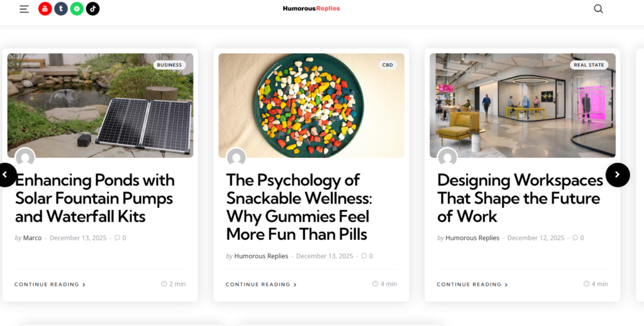Click the YouTube social icon
This screenshot has height=326, width=644.
click(x=45, y=9)
